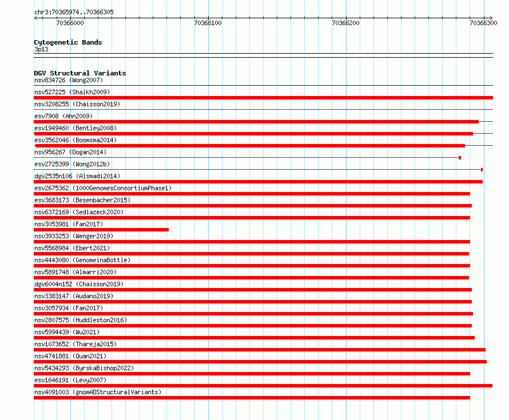Select variant label nsv2807575 (Huddleston2016)
The width and height of the screenshot is (509, 420).
tap(81, 320)
